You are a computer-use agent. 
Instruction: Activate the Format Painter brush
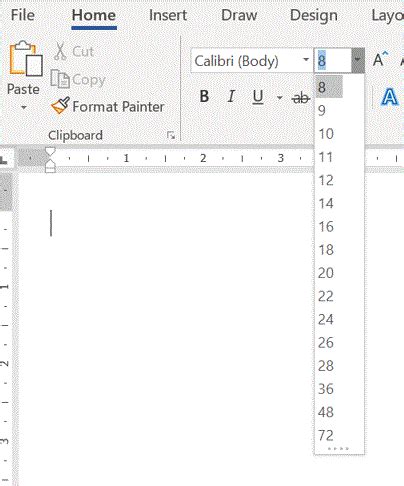[60, 105]
